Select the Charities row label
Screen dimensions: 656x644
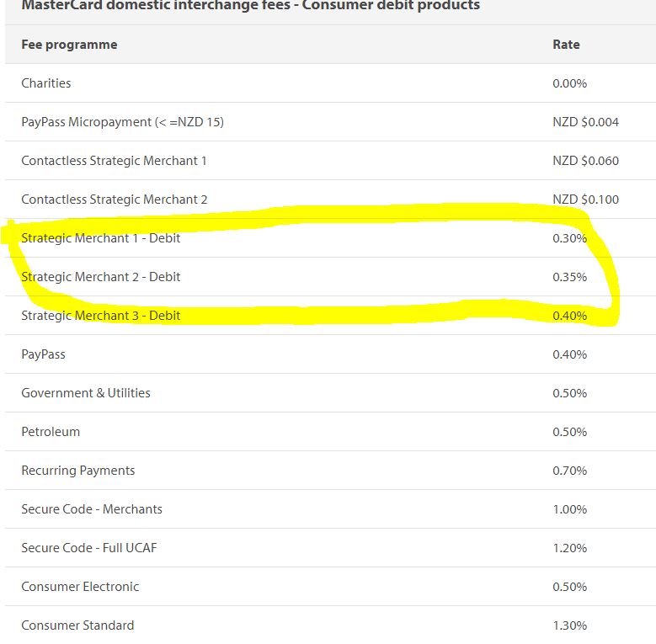tap(46, 83)
